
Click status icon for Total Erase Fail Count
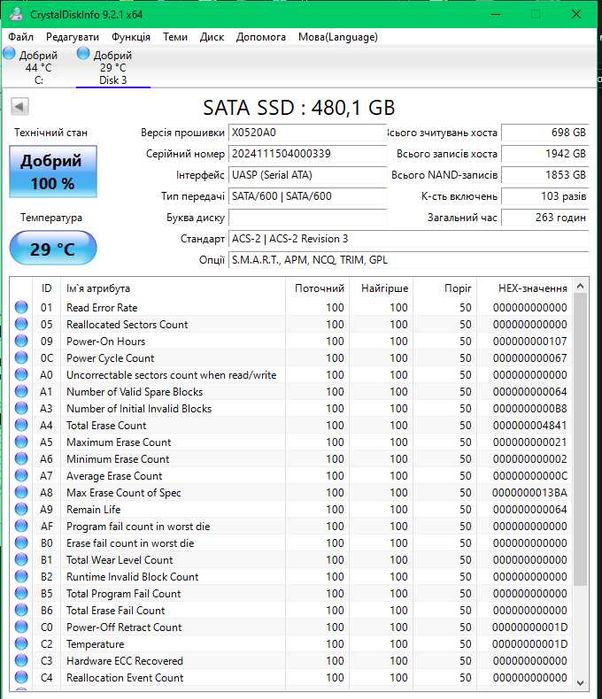pyautogui.click(x=21, y=610)
